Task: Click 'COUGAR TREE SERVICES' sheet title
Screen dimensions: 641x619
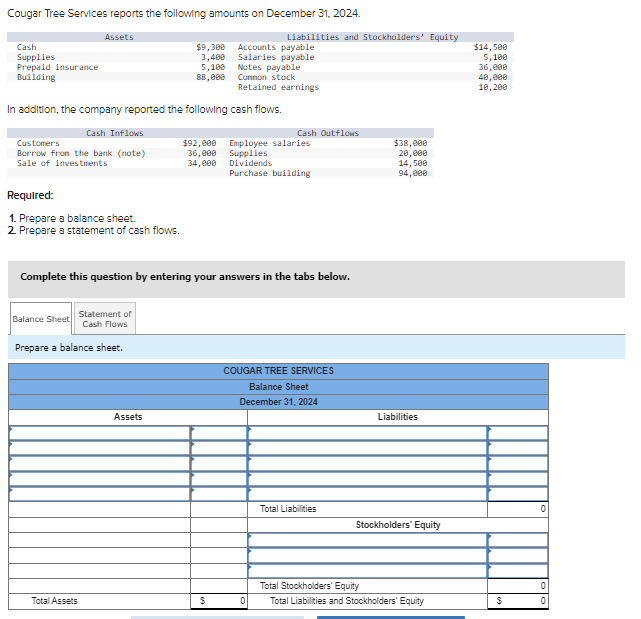Action: pyautogui.click(x=278, y=371)
